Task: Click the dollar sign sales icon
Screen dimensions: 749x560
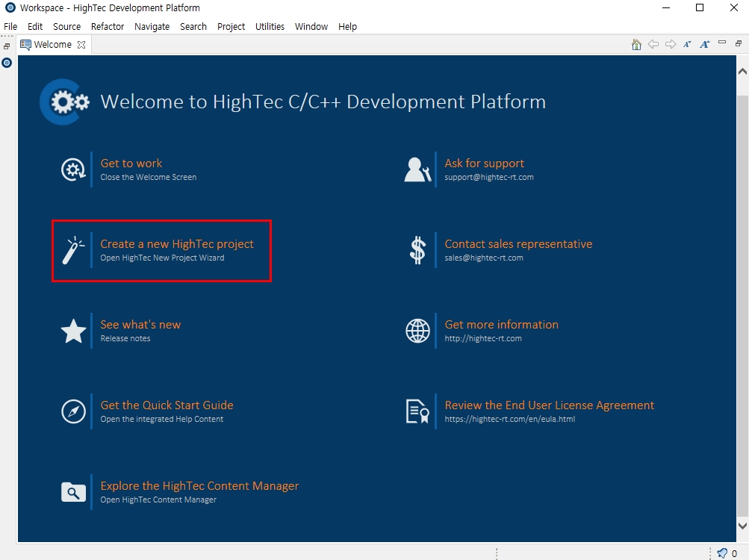Action: [417, 250]
